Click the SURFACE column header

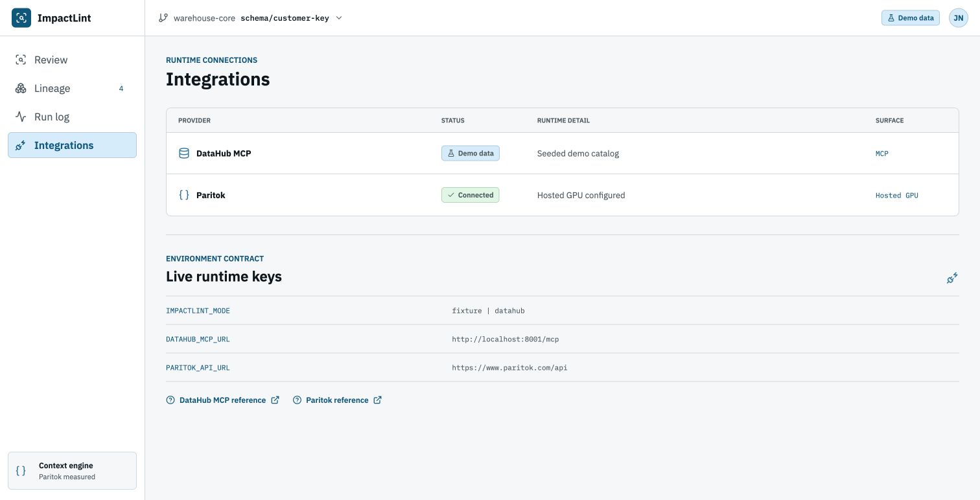coord(889,120)
